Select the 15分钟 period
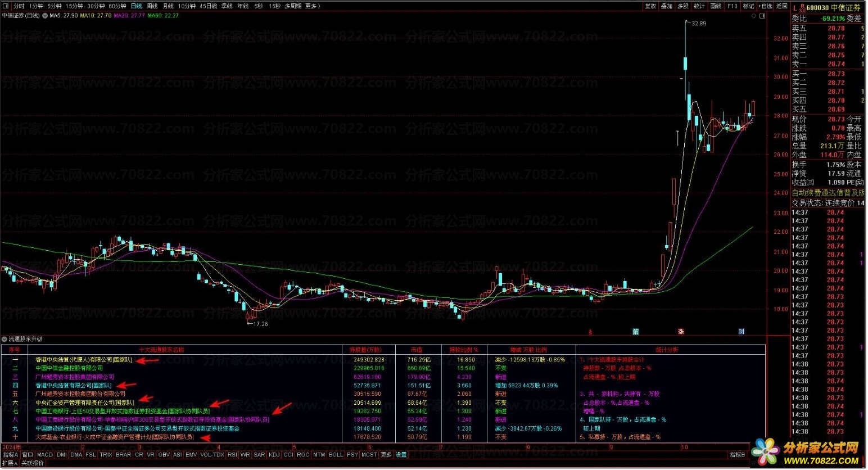The width and height of the screenshot is (868, 470). (x=74, y=6)
